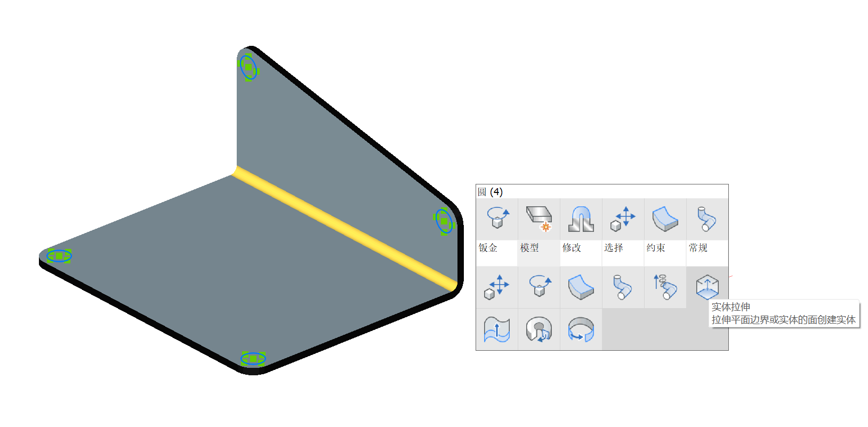The height and width of the screenshot is (427, 868).
Task: Click the revolve surface band icon
Action: pyautogui.click(x=581, y=329)
